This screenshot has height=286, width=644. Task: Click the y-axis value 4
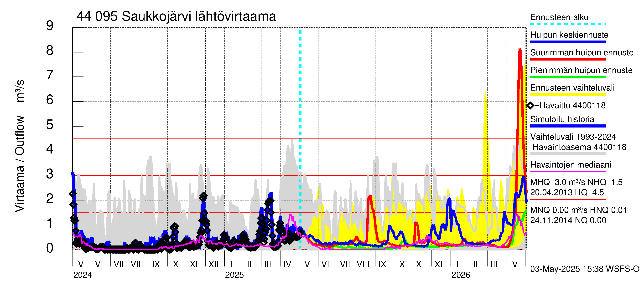[50, 149]
